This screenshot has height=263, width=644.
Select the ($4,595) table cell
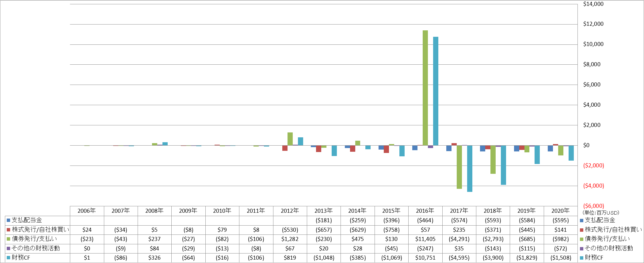(459, 257)
